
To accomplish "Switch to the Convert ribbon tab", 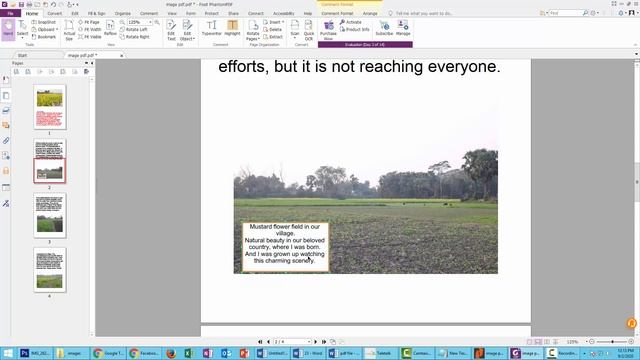I will point(55,13).
